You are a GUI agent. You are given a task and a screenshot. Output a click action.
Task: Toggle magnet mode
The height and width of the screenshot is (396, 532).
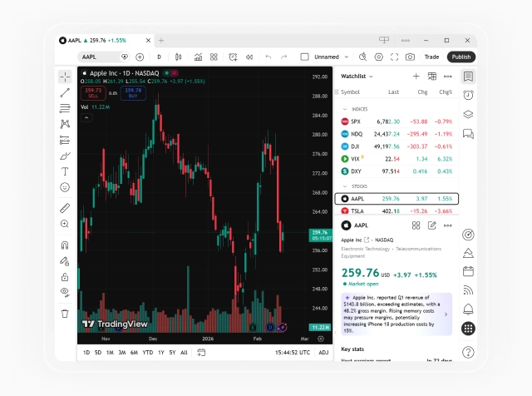click(x=65, y=245)
